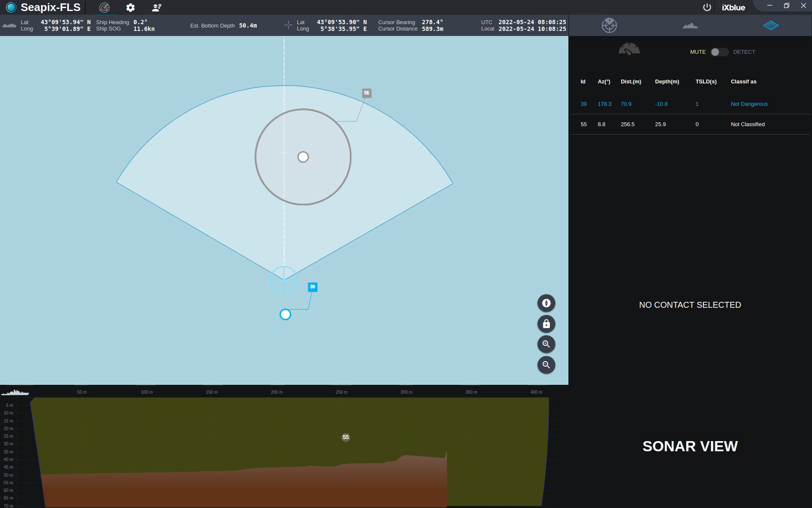Zoom in on the sonar map
Screen dimensions: 812x508
point(546,344)
